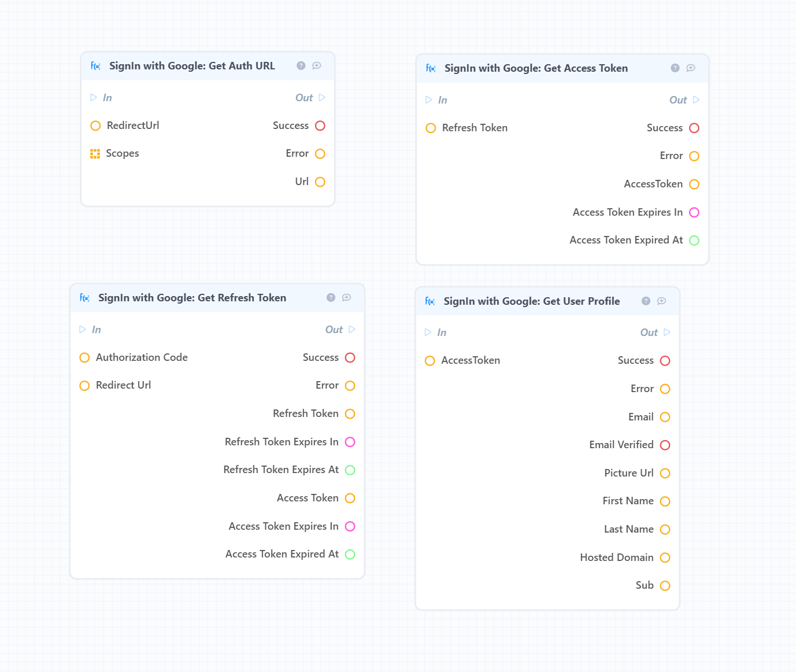Image resolution: width=796 pixels, height=672 pixels.
Task: Select the Email Verified output port
Action: 665,445
